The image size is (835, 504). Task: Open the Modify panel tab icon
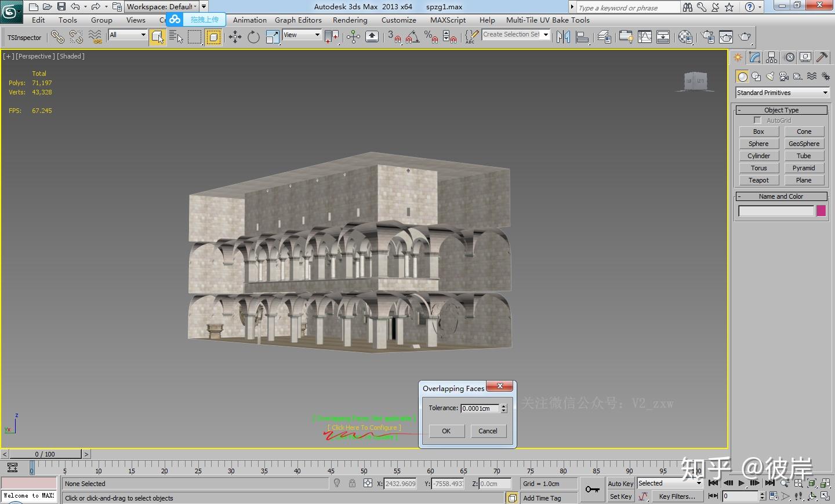(x=754, y=57)
